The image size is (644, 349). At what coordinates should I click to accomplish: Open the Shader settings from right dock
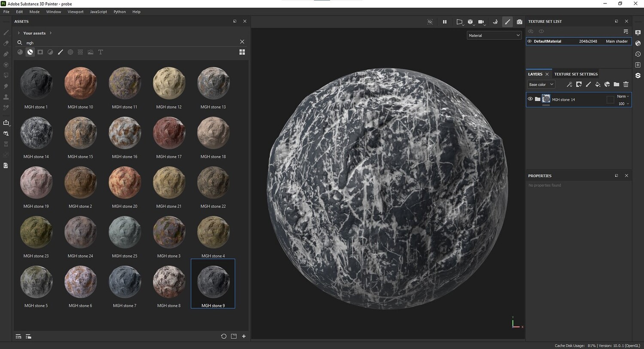(638, 43)
